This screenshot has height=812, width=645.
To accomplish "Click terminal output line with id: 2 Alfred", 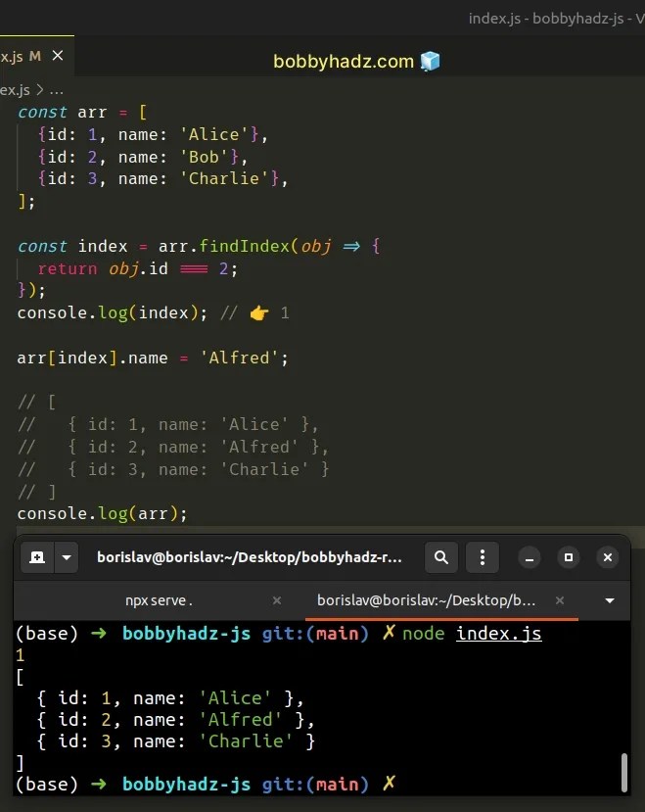I will [x=175, y=720].
